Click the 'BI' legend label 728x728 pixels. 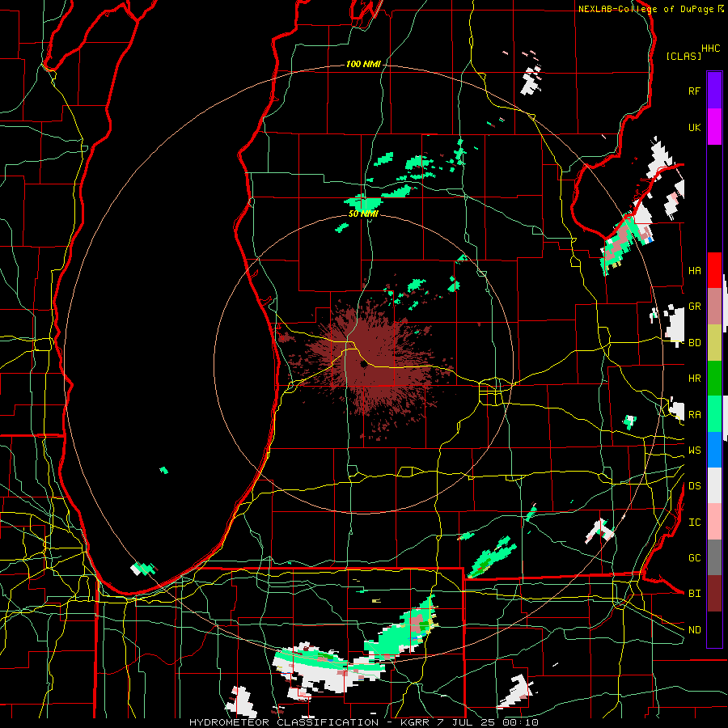tap(694, 594)
